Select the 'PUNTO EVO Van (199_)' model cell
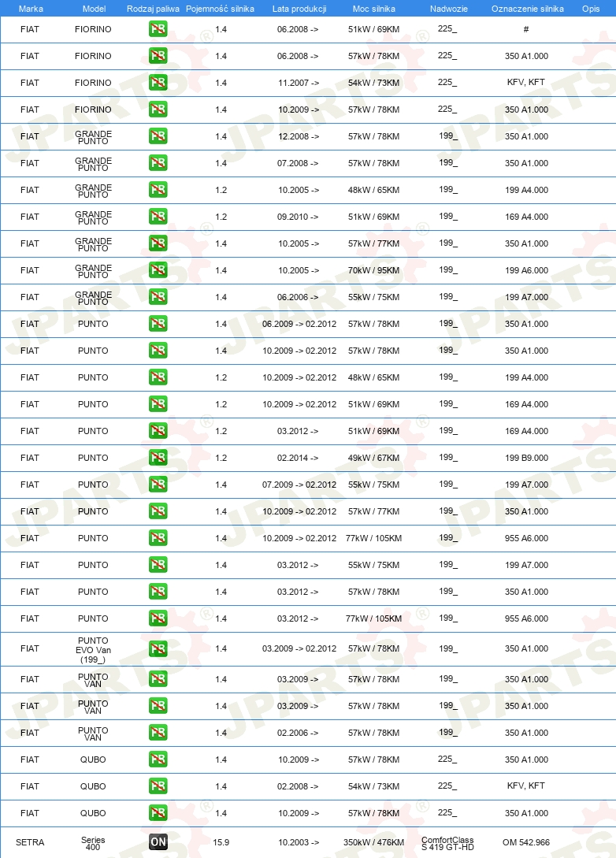 click(x=93, y=649)
